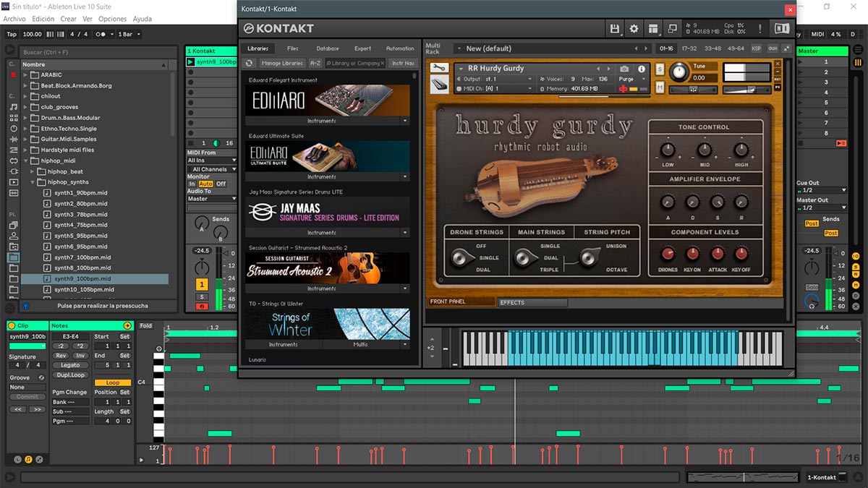Image resolution: width=868 pixels, height=488 pixels.
Task: Click the LOW tone control knob
Action: (x=668, y=150)
